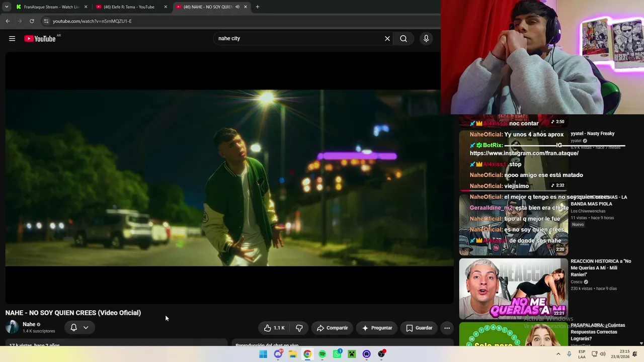This screenshot has height=362, width=644.
Task: Save the video with Guardar
Action: (419, 328)
